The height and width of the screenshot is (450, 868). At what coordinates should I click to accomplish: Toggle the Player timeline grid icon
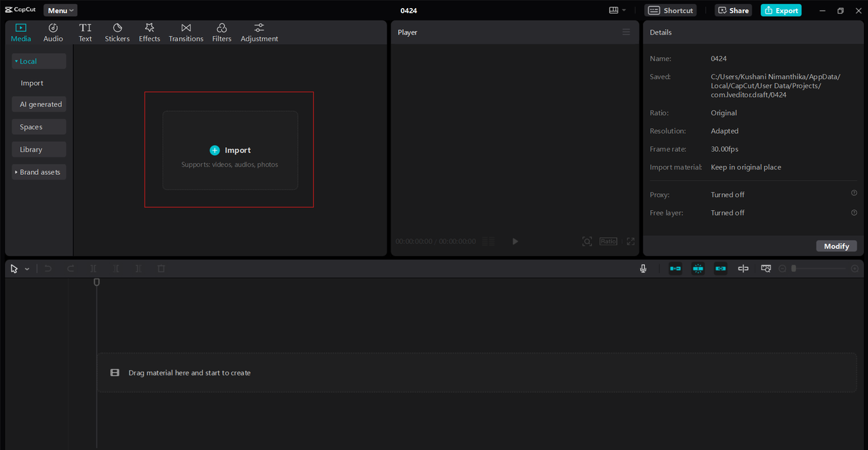coord(488,241)
